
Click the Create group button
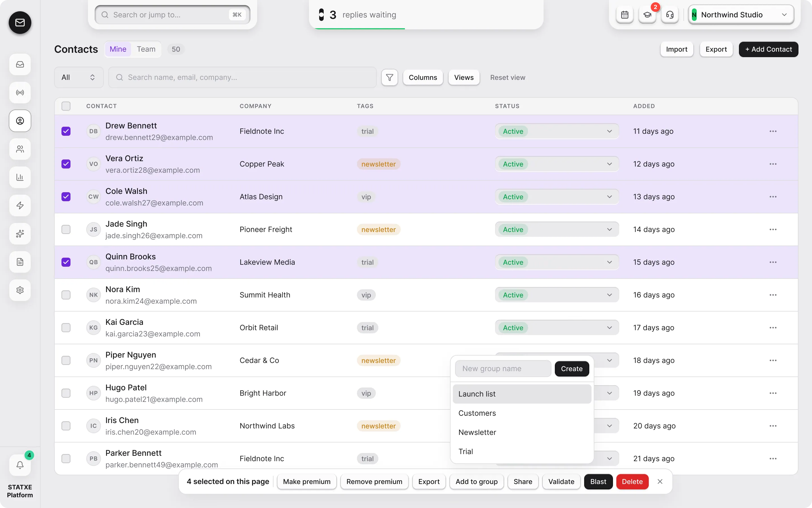click(572, 369)
